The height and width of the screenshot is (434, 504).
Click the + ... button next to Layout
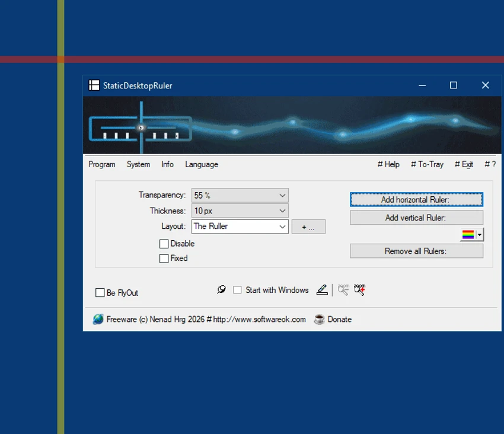coord(308,227)
